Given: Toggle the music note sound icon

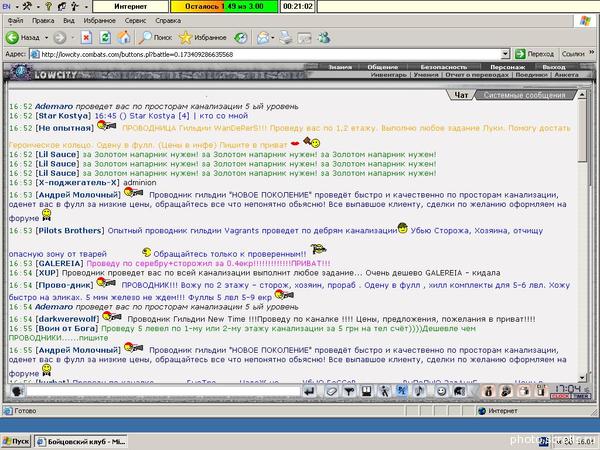Looking at the screenshot, I should (x=420, y=391).
